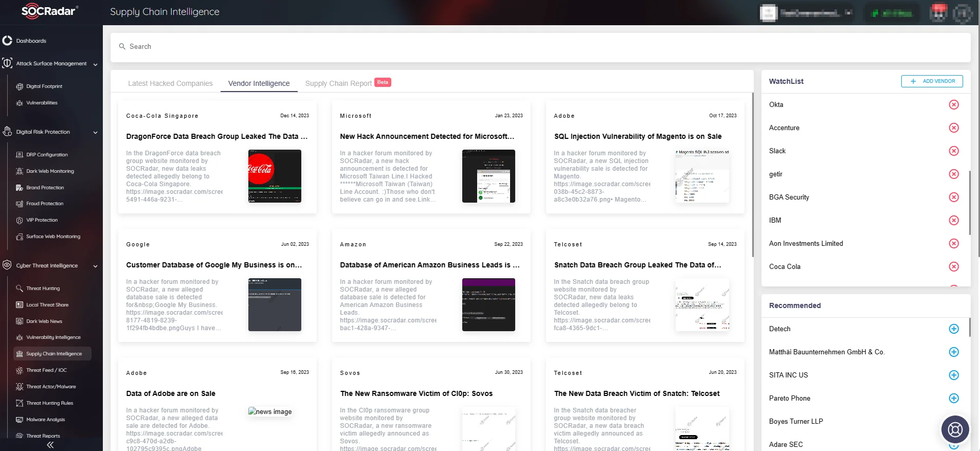Collapse the Attack Surface Management section
This screenshot has height=451, width=980.
(96, 64)
